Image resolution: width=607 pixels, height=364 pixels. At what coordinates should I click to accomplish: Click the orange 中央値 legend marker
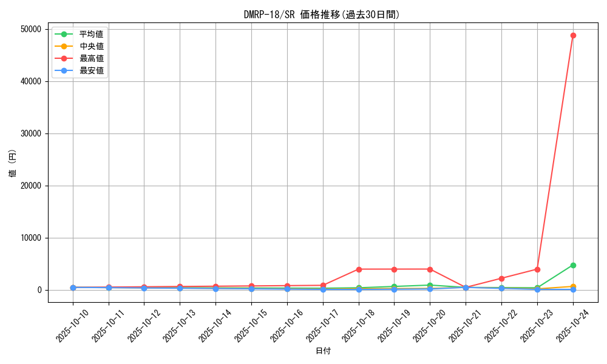64,46
